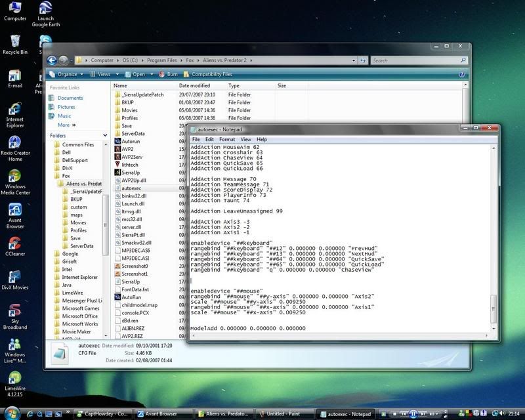525x420 pixels.
Task: Select the AVP2Serv file in the list
Action: pyautogui.click(x=132, y=157)
